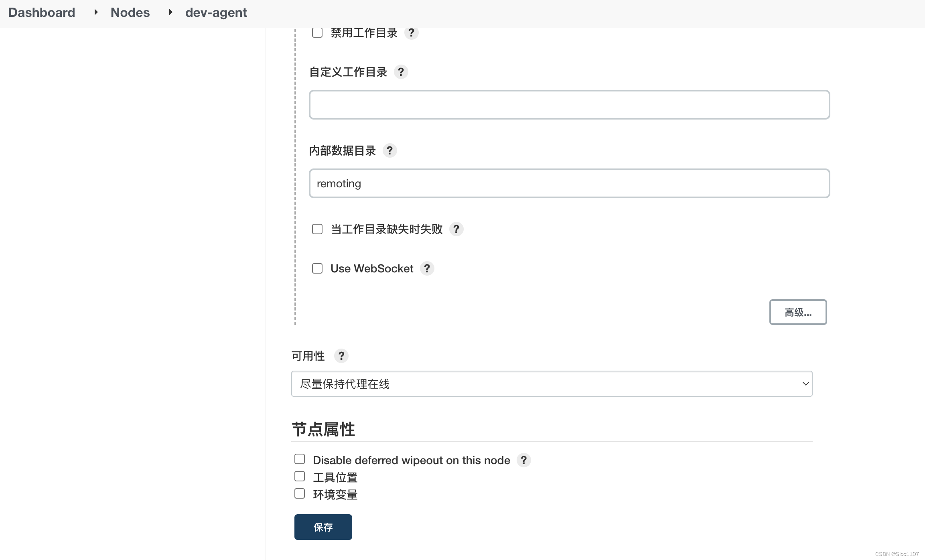Screen dimensions: 925x560
Task: Enable 当工作目录缺失时失败 checkbox
Action: (317, 229)
